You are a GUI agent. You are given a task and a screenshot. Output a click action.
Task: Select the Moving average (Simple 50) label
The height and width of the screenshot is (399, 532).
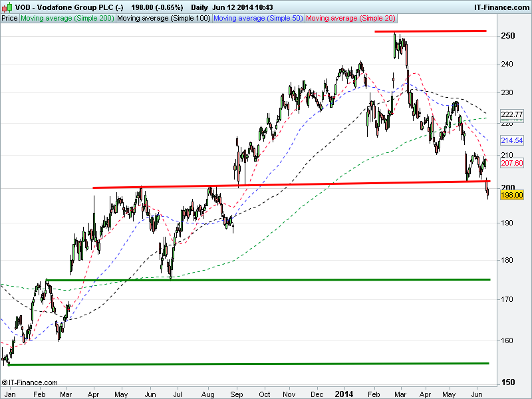pyautogui.click(x=258, y=18)
